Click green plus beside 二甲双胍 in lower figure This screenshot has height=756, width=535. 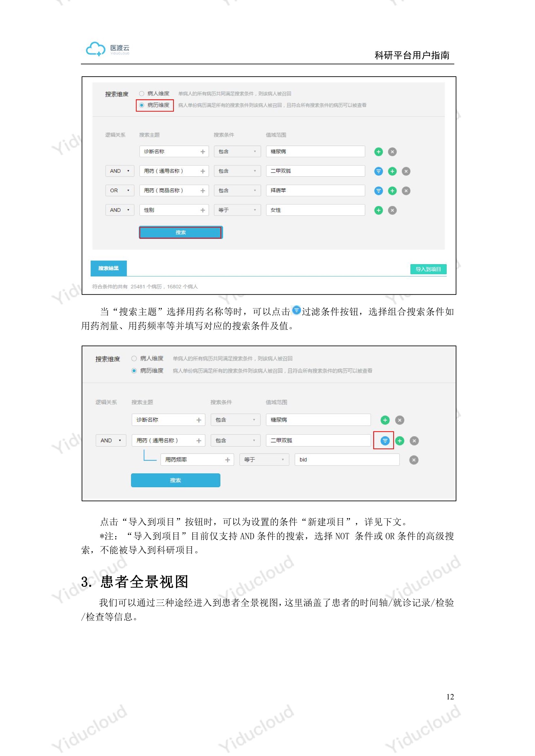pos(399,440)
